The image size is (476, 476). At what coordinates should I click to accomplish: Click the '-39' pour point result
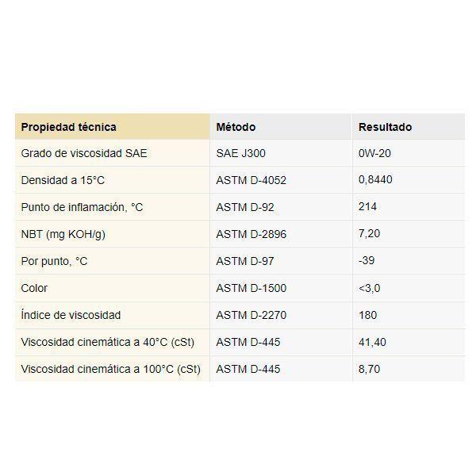pyautogui.click(x=367, y=260)
